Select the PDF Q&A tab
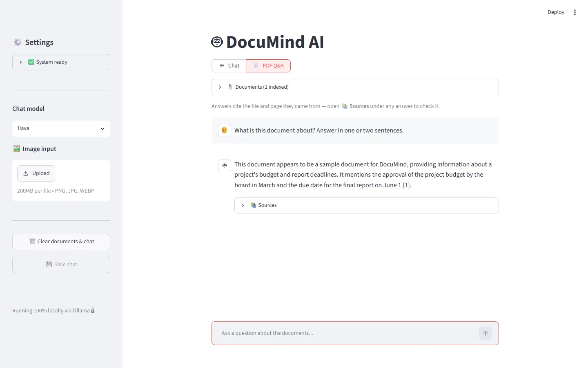This screenshot has height=368, width=588. point(268,66)
